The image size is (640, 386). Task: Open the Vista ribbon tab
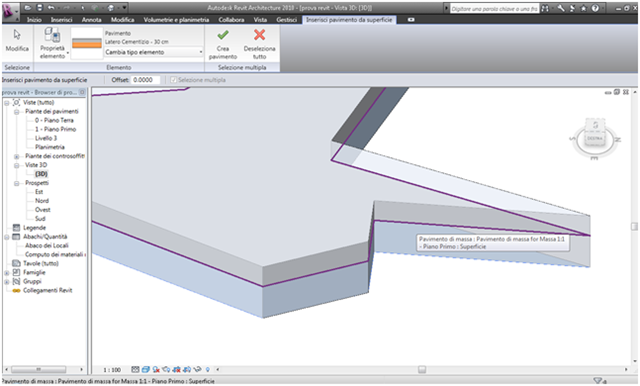260,20
